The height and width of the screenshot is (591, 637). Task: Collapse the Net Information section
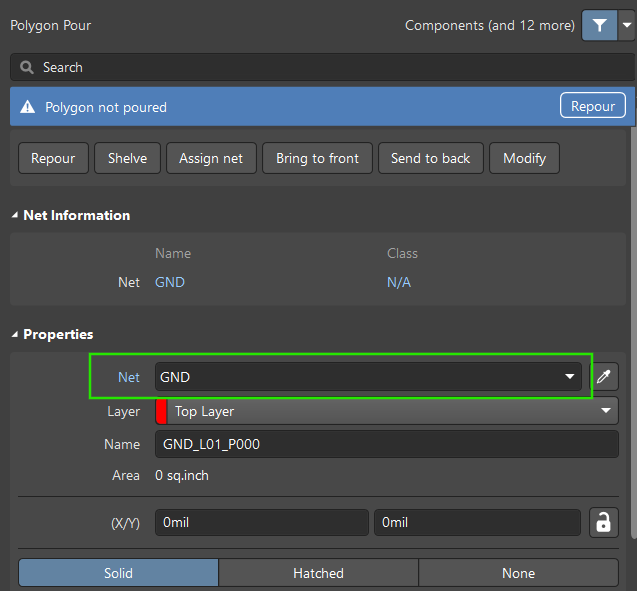click(15, 215)
